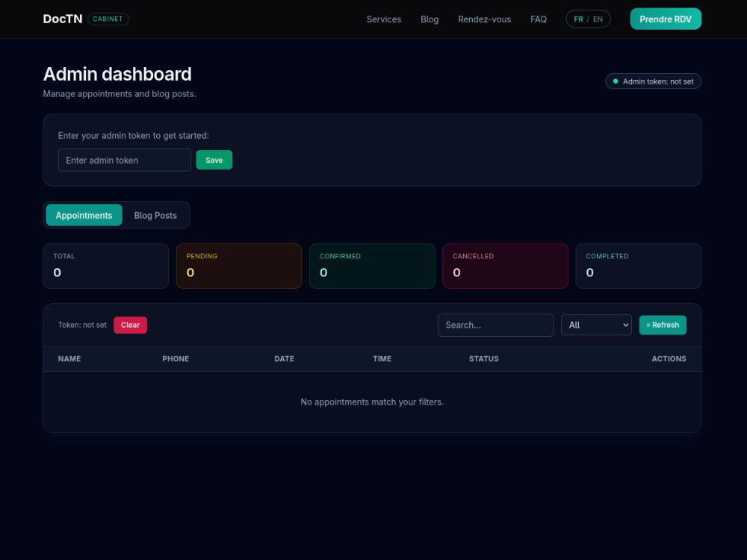Click the Admin token status badge
The height and width of the screenshot is (560, 747).
click(x=653, y=81)
